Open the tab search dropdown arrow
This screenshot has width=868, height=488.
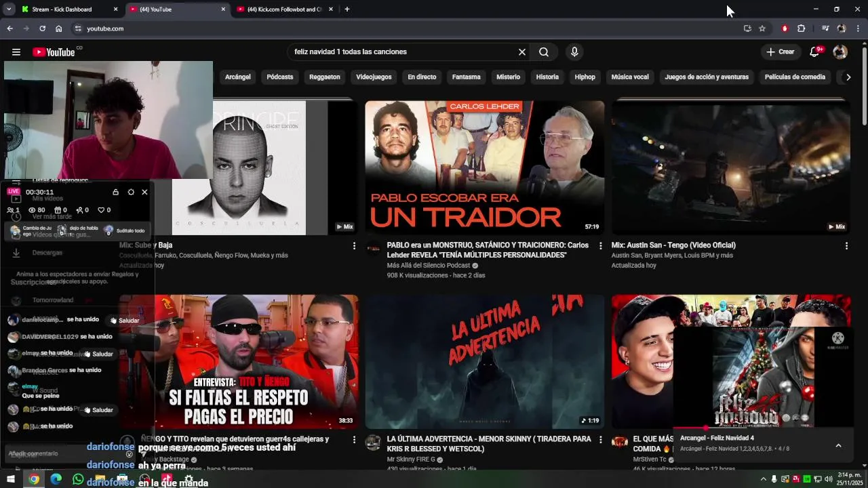pyautogui.click(x=9, y=9)
